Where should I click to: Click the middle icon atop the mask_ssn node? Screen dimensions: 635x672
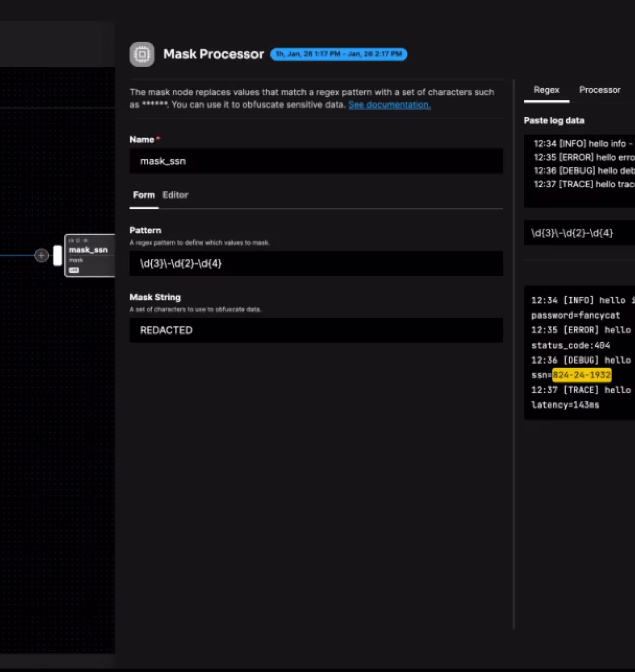click(78, 240)
